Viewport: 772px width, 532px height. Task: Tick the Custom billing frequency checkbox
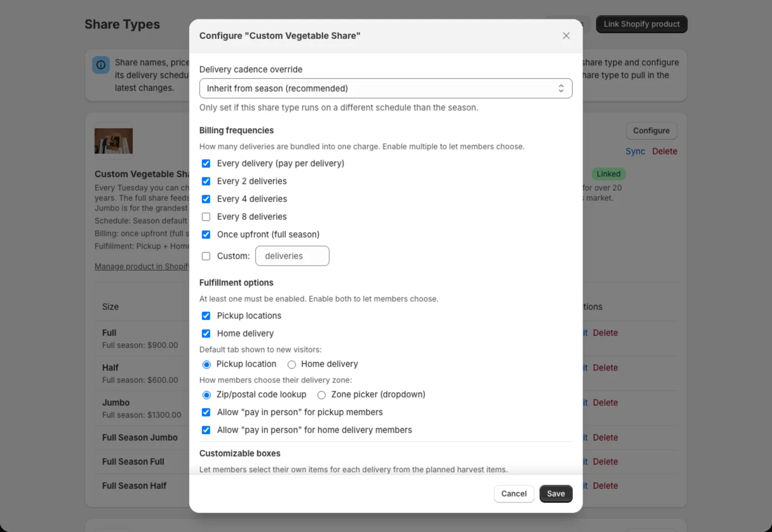pos(206,256)
